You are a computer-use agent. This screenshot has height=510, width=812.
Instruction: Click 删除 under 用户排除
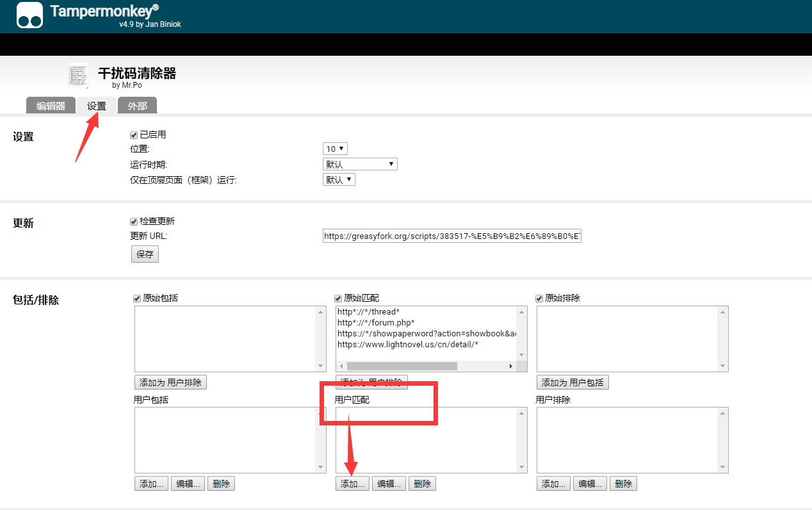(623, 484)
